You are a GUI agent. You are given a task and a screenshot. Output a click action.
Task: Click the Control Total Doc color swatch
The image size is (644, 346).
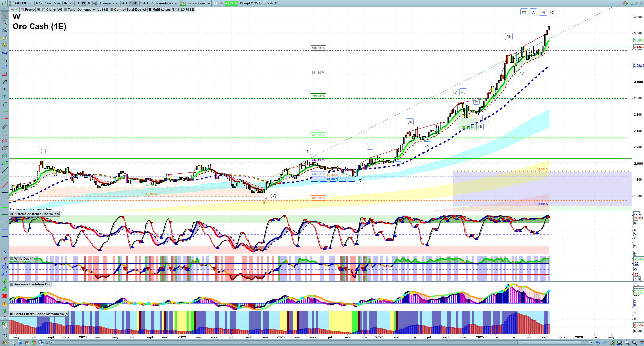111,10
